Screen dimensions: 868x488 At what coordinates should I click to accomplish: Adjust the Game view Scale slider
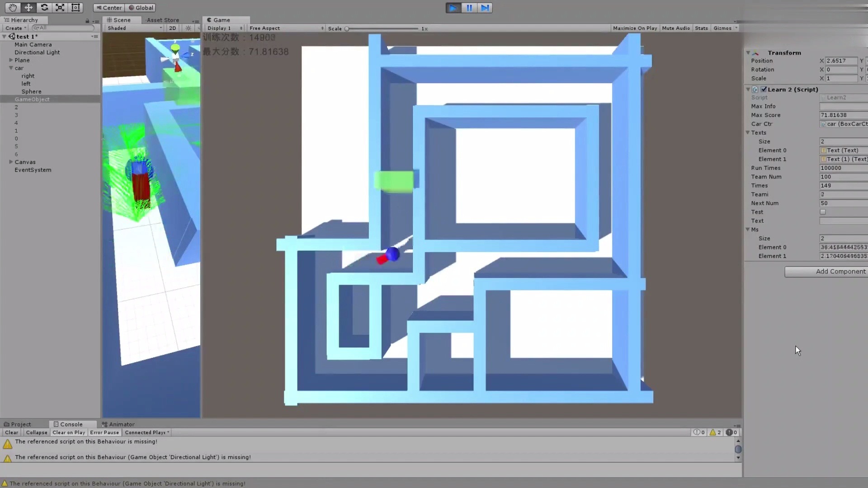pyautogui.click(x=347, y=28)
